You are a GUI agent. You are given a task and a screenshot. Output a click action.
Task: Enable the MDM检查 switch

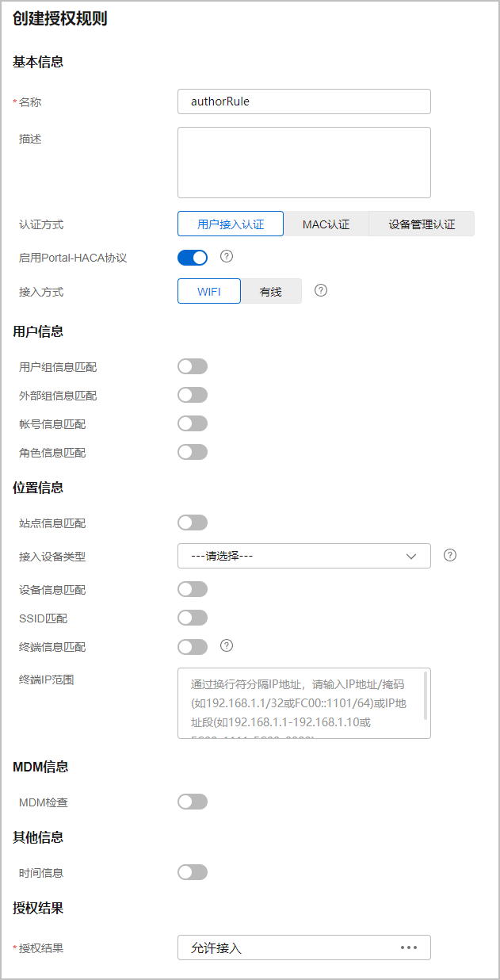click(x=193, y=802)
